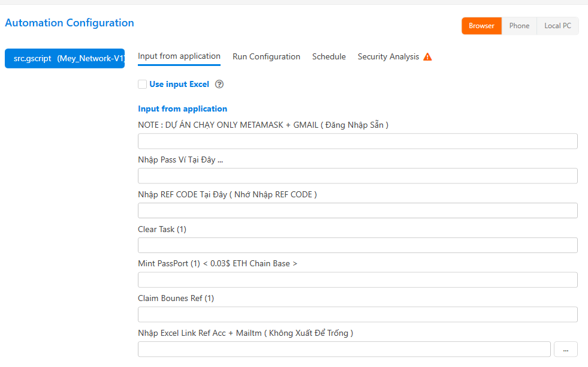Open the Security Analysis tab
Image resolution: width=588 pixels, height=367 pixels.
click(388, 56)
